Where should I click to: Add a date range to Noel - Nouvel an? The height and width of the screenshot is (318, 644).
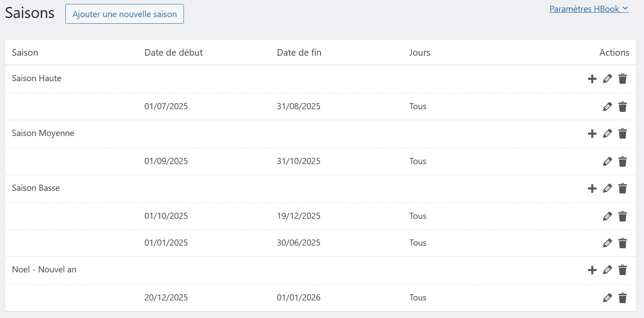pyautogui.click(x=592, y=270)
